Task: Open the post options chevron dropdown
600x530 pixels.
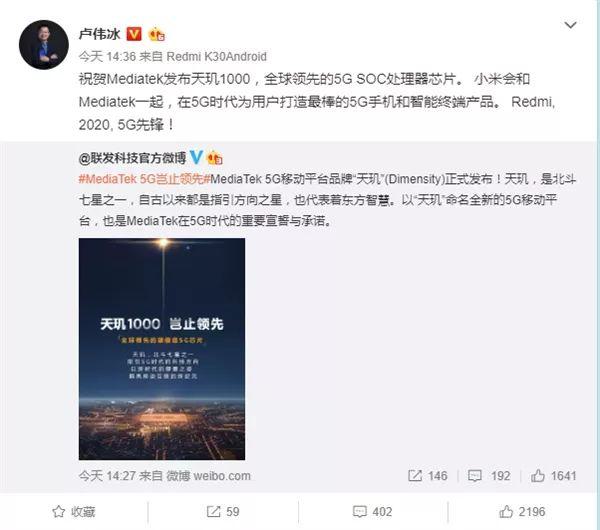Action: pyautogui.click(x=571, y=25)
